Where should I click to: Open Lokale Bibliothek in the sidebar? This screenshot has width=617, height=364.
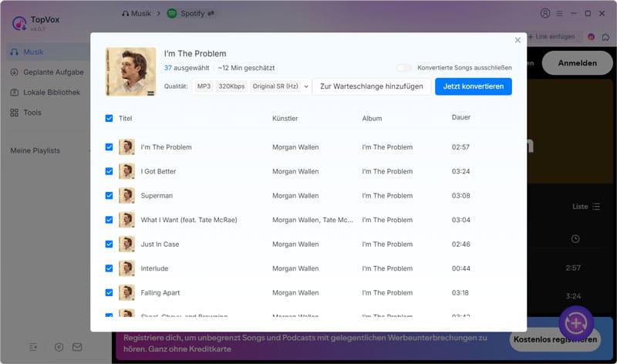coord(47,93)
